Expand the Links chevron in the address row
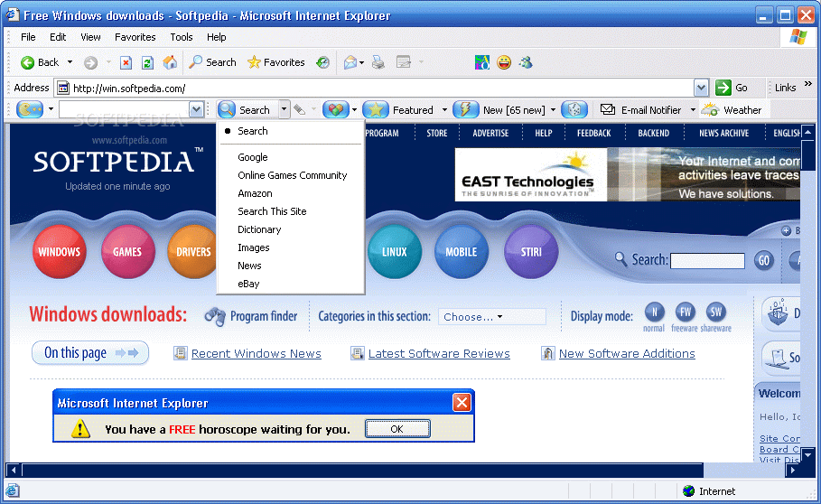821x504 pixels. click(808, 84)
